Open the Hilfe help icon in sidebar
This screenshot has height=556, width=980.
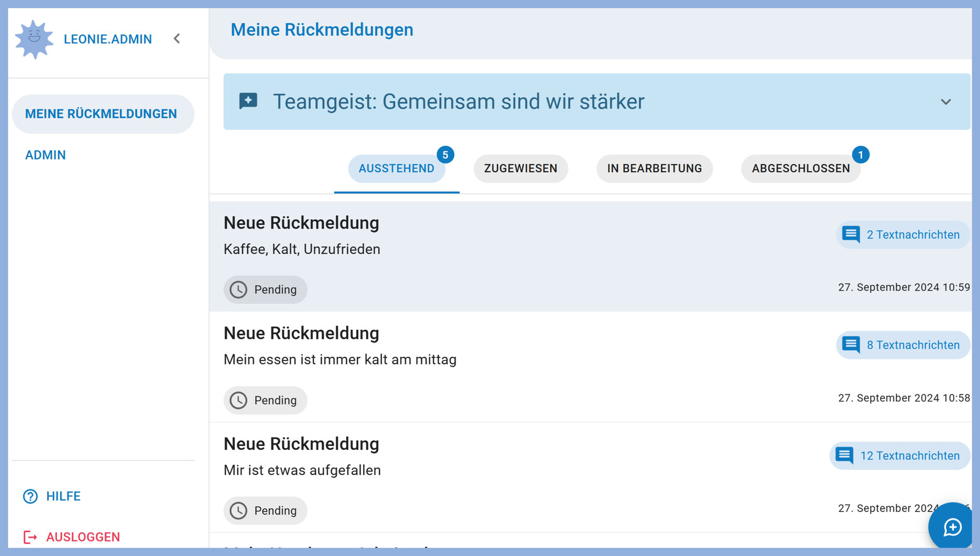coord(30,496)
